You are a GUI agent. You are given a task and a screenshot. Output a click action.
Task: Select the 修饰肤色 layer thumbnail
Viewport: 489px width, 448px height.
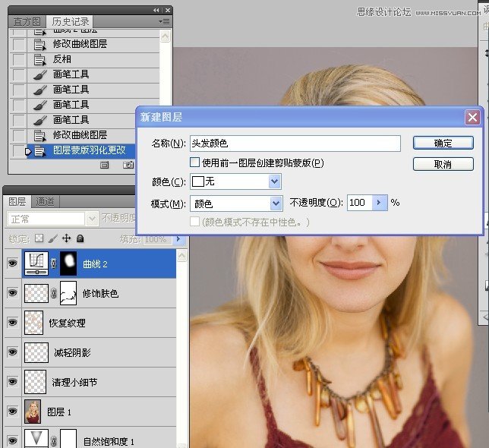[x=36, y=293]
